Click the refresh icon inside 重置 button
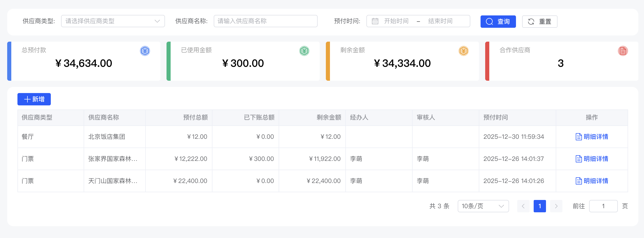Screen dimensions: 644x238 (x=531, y=22)
